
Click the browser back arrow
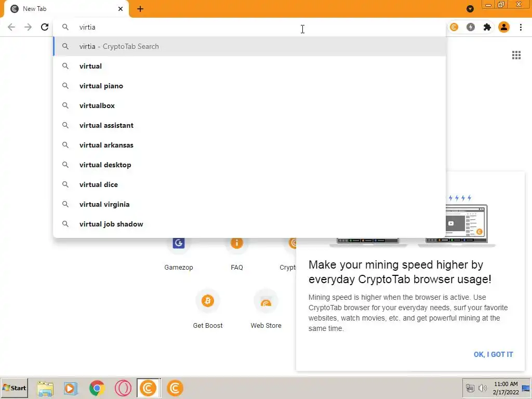pyautogui.click(x=11, y=27)
